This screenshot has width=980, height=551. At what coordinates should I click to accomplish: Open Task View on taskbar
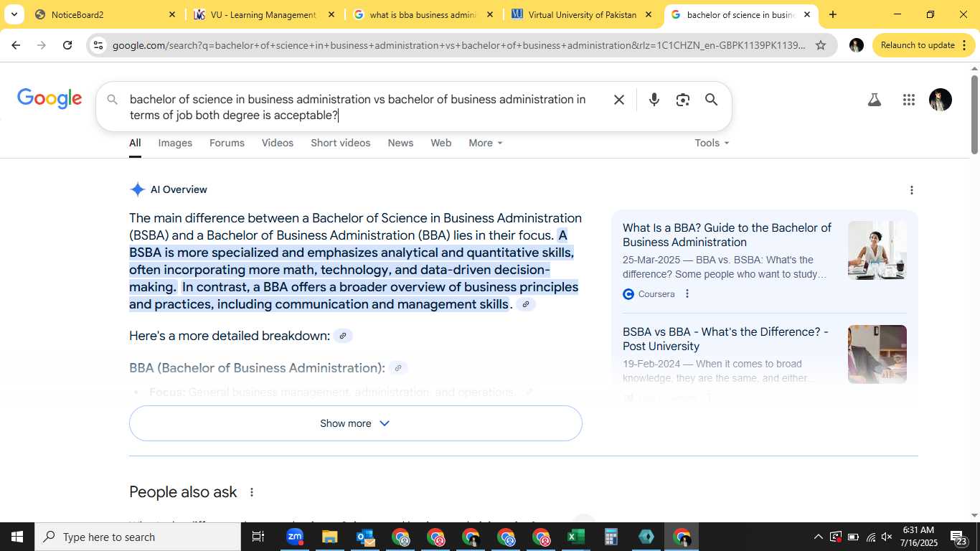pos(258,537)
